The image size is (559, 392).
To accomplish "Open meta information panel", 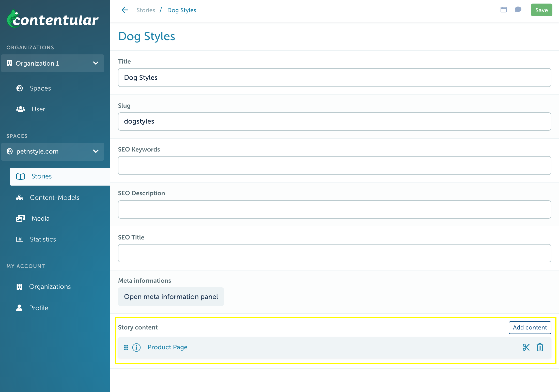I will tap(171, 297).
